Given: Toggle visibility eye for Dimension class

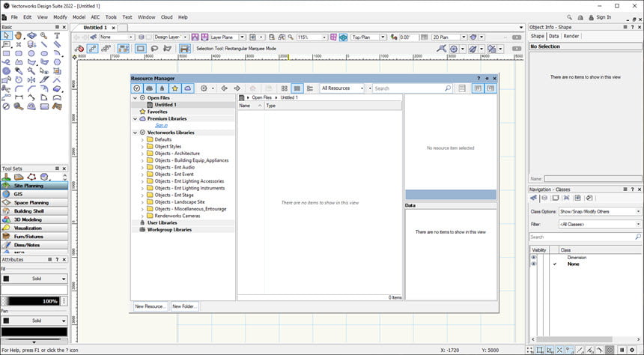Looking at the screenshot, I should pyautogui.click(x=533, y=257).
